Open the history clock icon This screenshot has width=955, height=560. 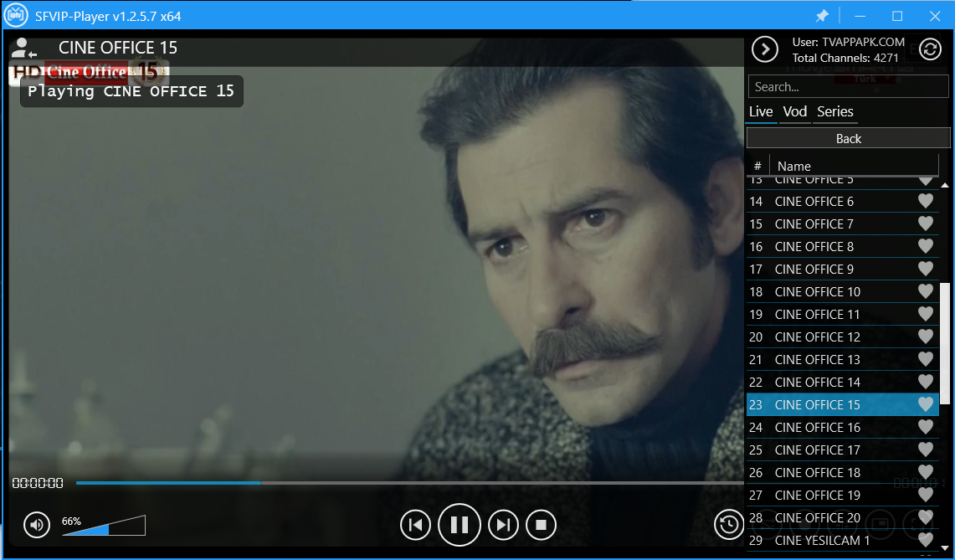pyautogui.click(x=729, y=525)
